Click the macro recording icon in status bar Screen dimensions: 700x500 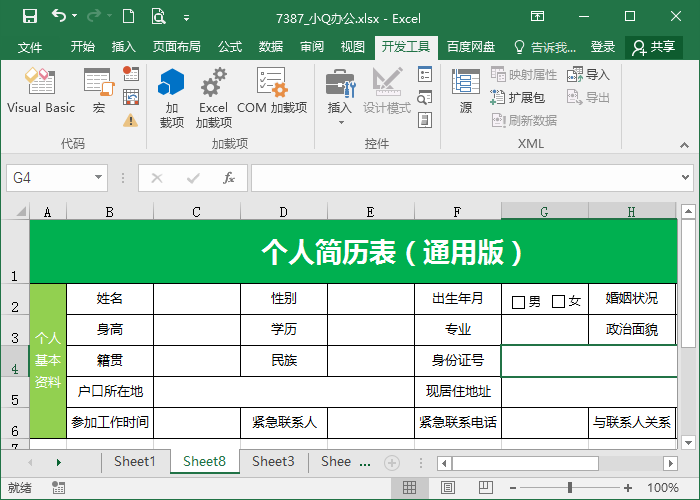(58, 488)
